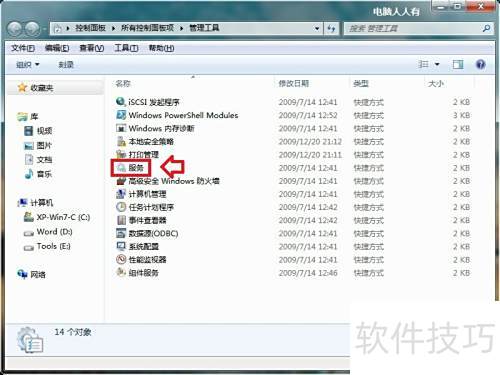
Task: Expand the arrow after 所有控制面板项 breadcrumb
Action: click(x=182, y=28)
